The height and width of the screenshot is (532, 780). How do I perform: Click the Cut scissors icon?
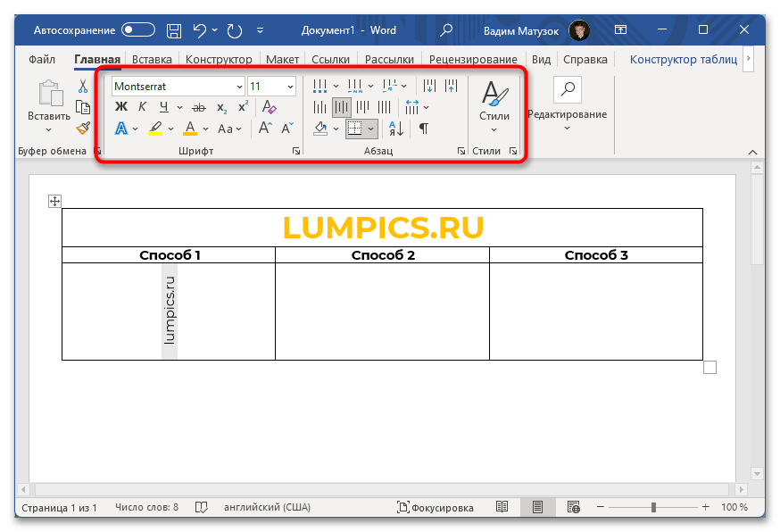coord(83,87)
